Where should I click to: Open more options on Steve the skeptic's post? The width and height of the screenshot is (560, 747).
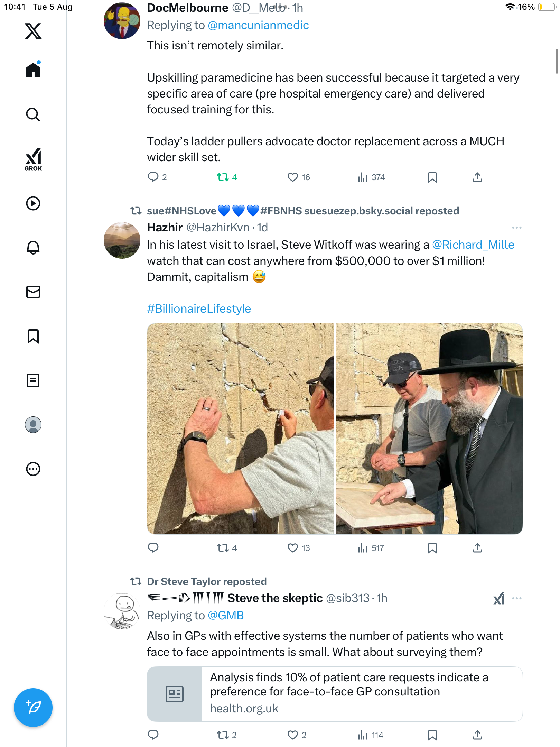(x=516, y=598)
